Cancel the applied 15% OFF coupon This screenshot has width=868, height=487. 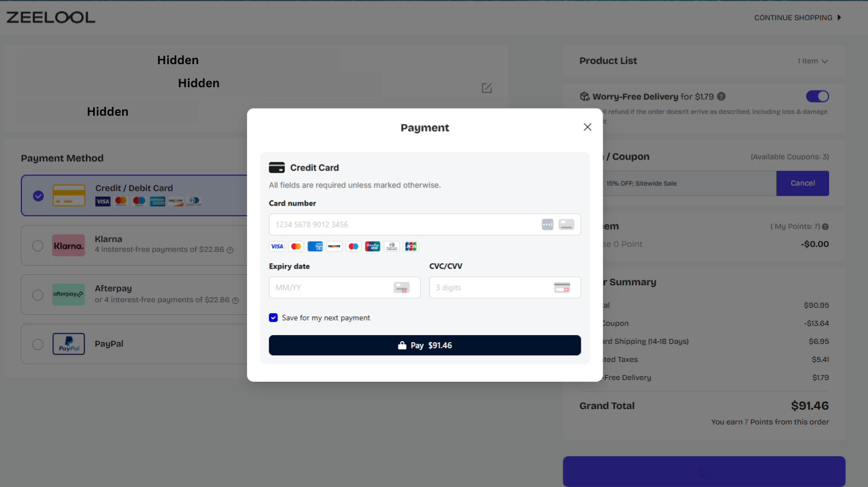pos(802,183)
